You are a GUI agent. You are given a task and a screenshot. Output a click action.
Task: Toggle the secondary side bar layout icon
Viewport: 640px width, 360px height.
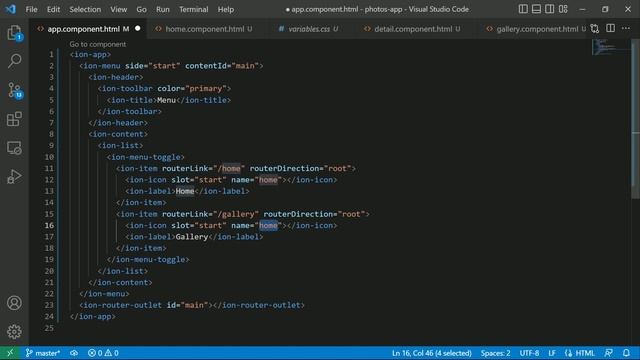[550, 9]
